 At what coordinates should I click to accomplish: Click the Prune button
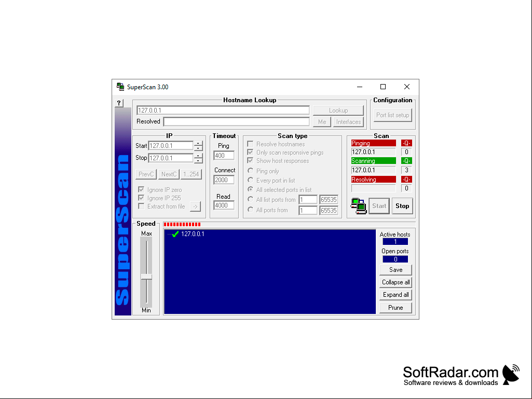tap(395, 308)
